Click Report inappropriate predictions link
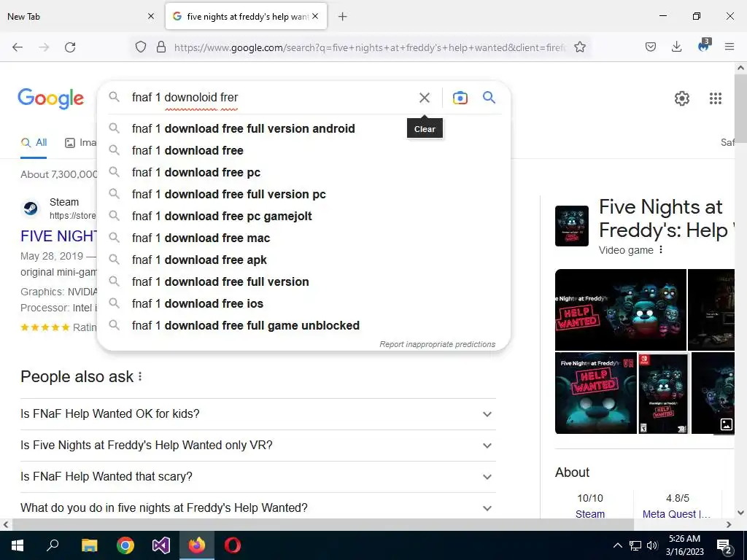This screenshot has width=747, height=560. [x=438, y=344]
